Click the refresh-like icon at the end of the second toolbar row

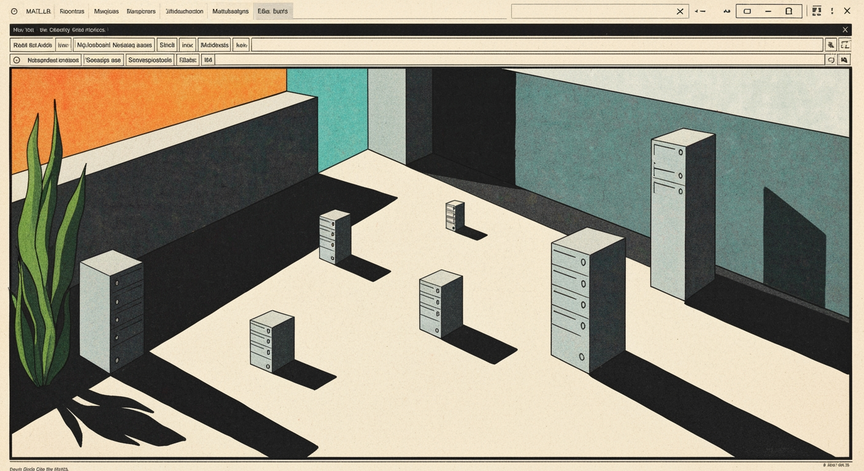point(831,60)
